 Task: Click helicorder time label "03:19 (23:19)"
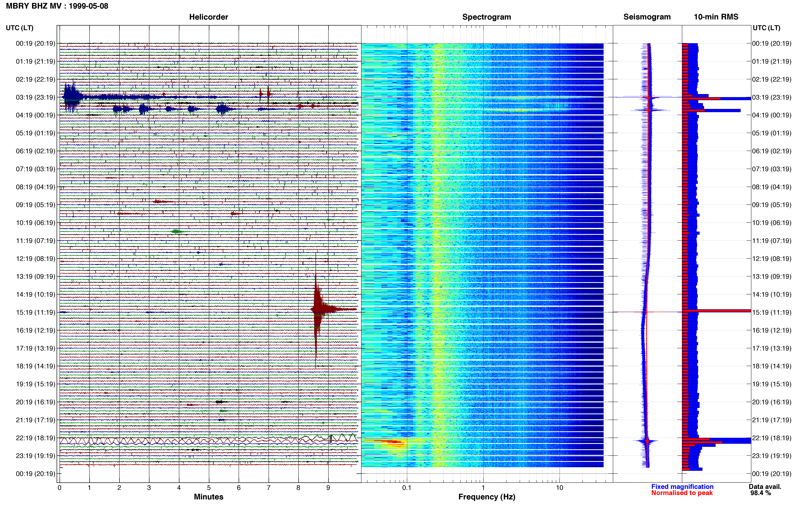coord(36,97)
